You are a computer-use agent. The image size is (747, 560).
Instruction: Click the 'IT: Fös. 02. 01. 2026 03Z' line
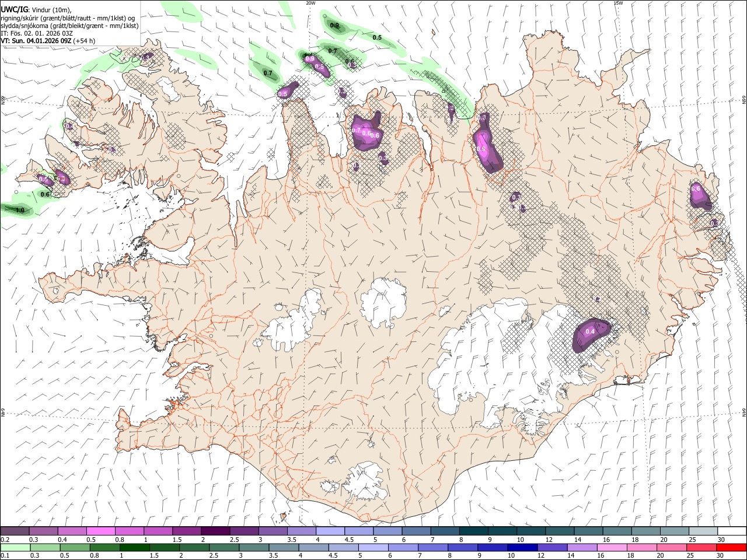pyautogui.click(x=37, y=33)
